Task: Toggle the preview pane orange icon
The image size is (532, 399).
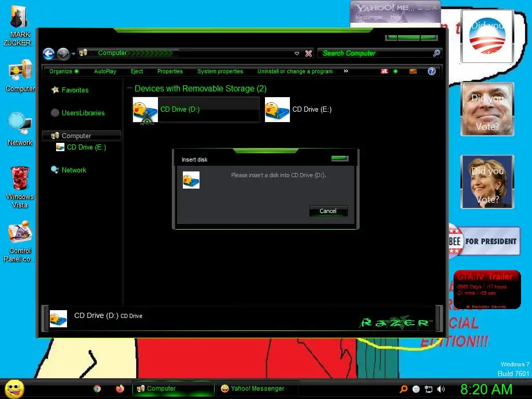Action: click(413, 71)
